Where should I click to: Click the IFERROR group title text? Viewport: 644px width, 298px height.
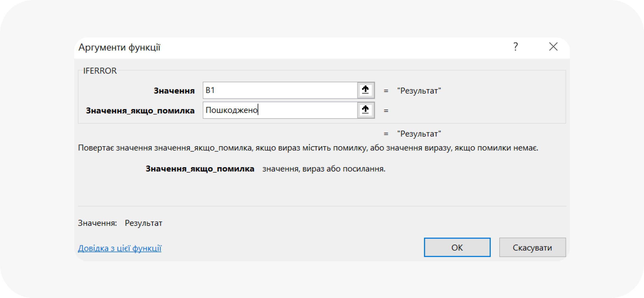click(x=100, y=70)
